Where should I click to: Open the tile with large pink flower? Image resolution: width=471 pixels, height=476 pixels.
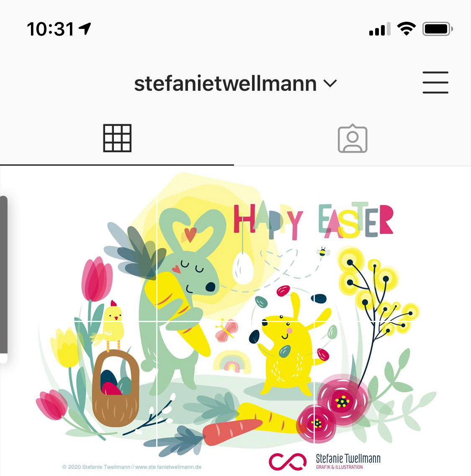point(393,399)
